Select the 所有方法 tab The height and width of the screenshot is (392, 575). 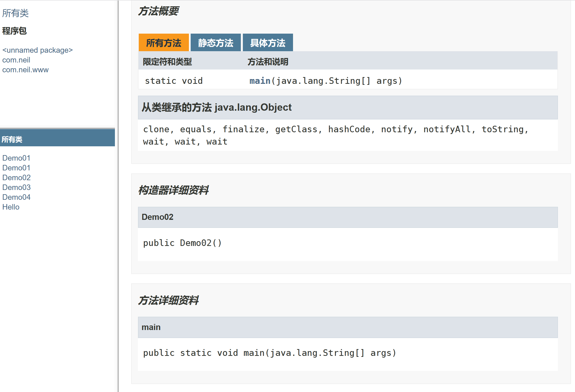[164, 43]
